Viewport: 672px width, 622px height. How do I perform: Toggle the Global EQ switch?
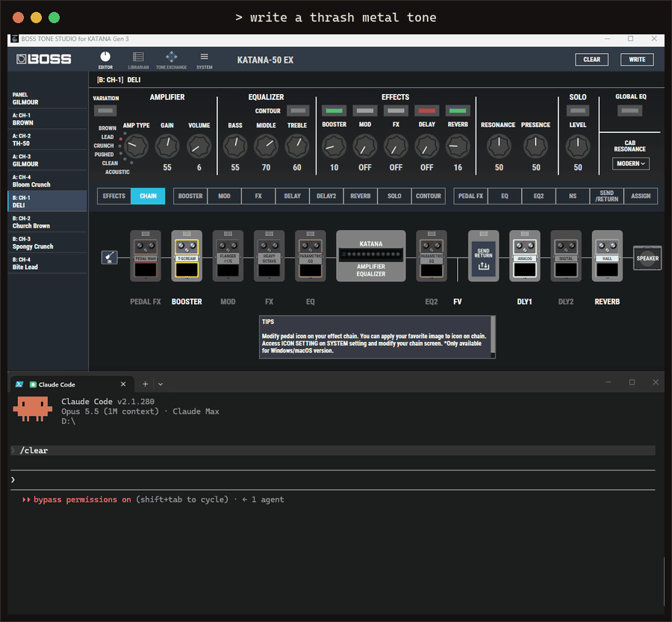point(630,111)
